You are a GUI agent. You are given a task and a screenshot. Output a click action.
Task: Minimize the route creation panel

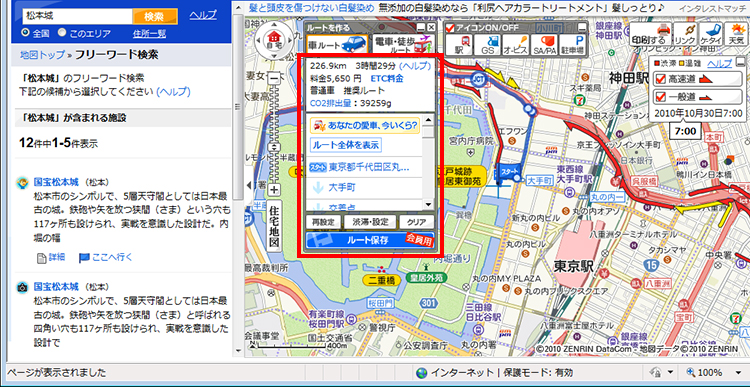[x=420, y=28]
